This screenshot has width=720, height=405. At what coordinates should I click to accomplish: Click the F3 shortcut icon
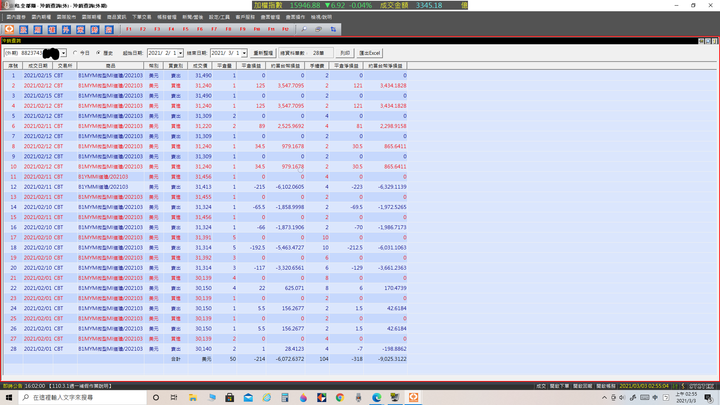tap(157, 29)
